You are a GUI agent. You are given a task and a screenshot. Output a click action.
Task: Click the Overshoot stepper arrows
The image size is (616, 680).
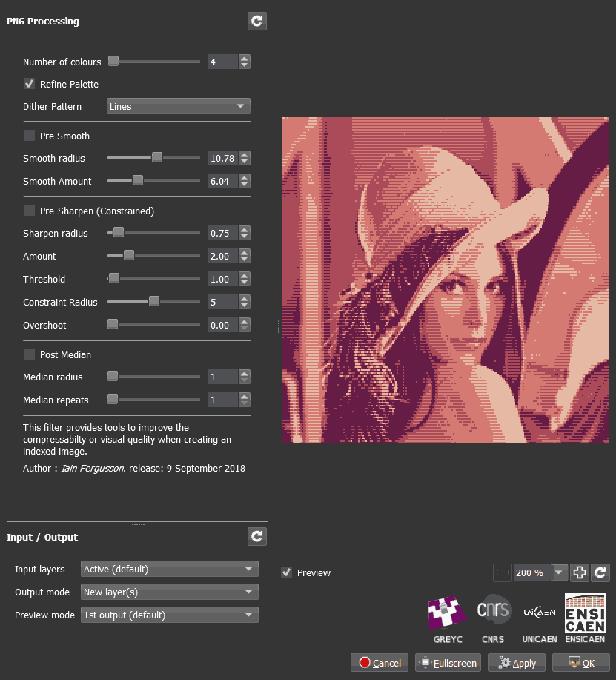245,325
